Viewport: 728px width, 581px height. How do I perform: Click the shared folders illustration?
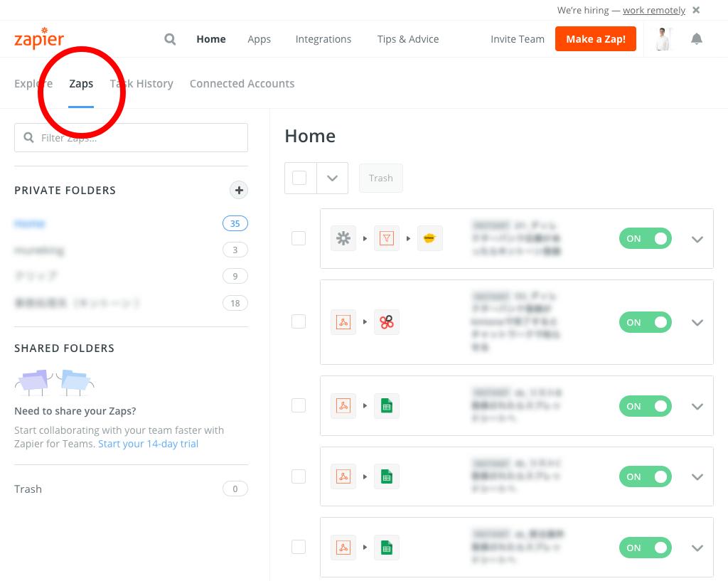click(54, 382)
